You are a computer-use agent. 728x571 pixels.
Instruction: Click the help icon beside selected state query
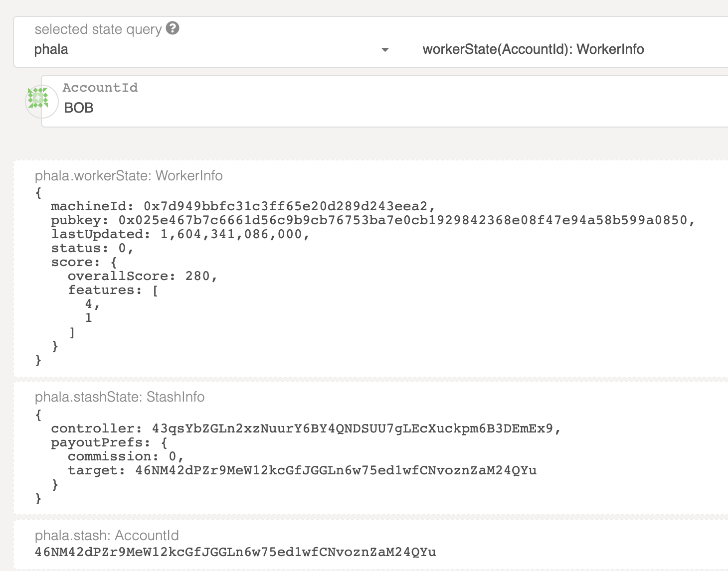click(x=173, y=28)
